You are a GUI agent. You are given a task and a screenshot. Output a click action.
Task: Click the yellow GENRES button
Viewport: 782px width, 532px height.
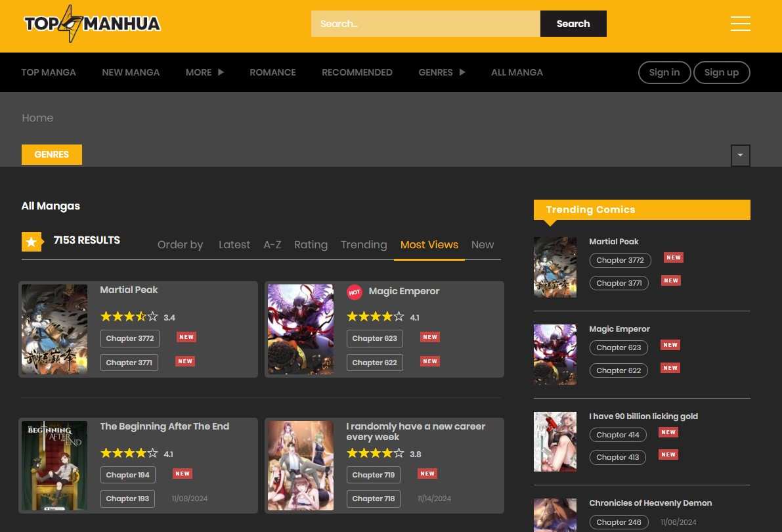pos(52,155)
